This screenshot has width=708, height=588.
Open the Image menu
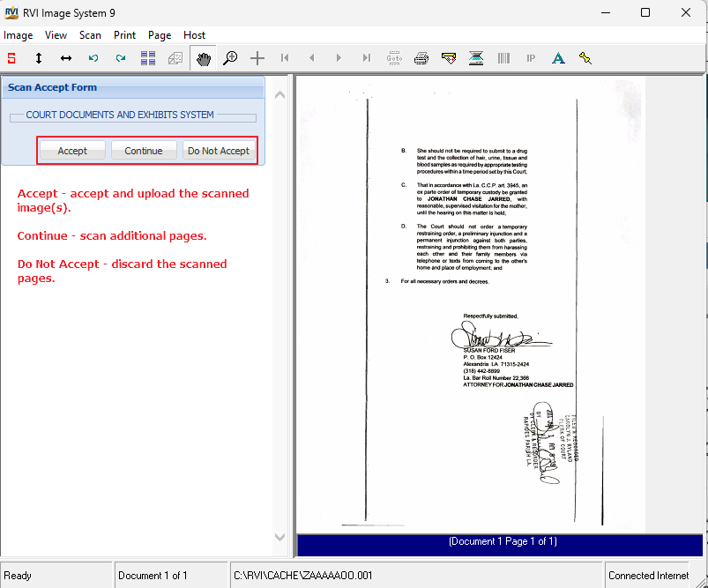coord(18,35)
